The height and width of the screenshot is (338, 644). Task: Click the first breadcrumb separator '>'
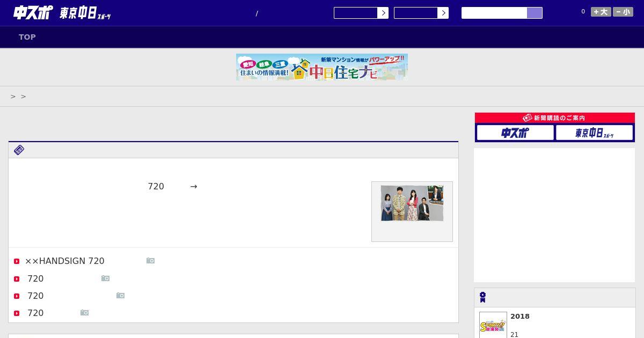pos(13,97)
